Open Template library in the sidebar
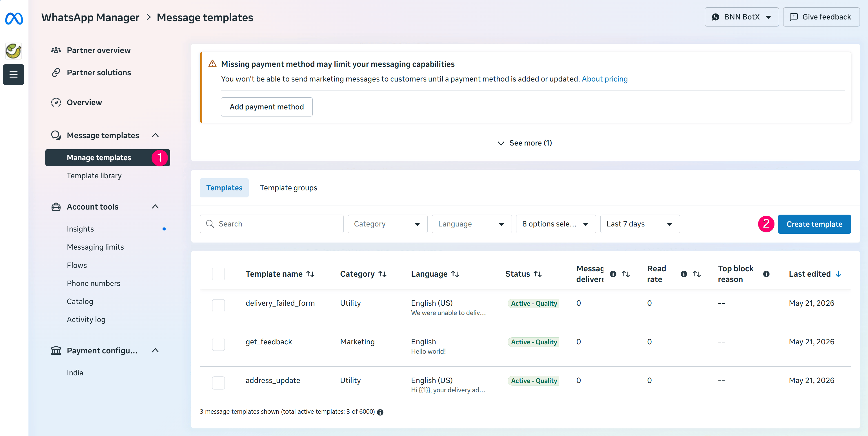Image resolution: width=868 pixels, height=436 pixels. (x=94, y=176)
